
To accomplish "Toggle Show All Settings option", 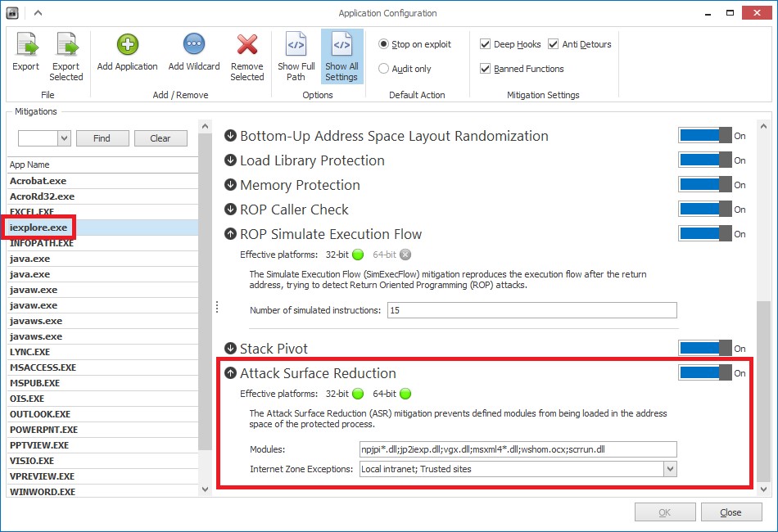I will pos(342,56).
